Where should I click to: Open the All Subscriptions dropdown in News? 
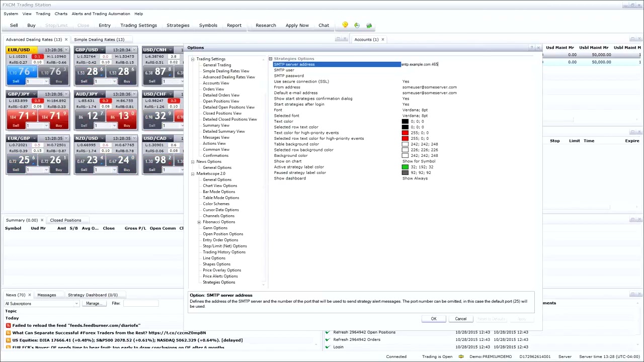(76, 304)
